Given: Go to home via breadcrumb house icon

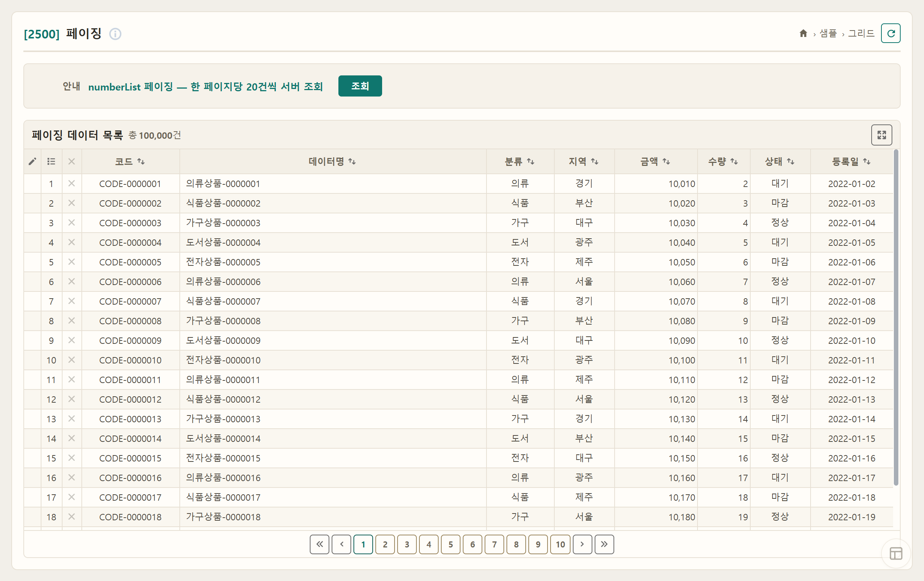Looking at the screenshot, I should pos(803,34).
